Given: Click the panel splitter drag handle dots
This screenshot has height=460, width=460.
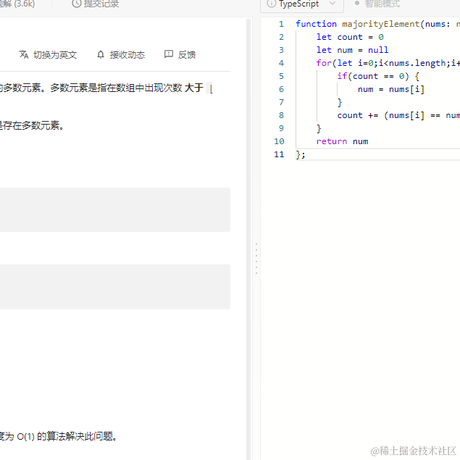Looking at the screenshot, I should pos(256,259).
